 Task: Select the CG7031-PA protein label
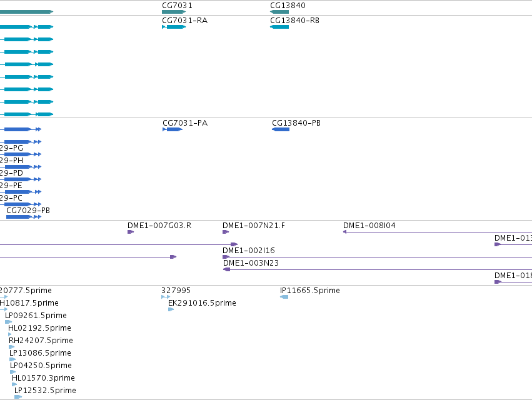185,123
